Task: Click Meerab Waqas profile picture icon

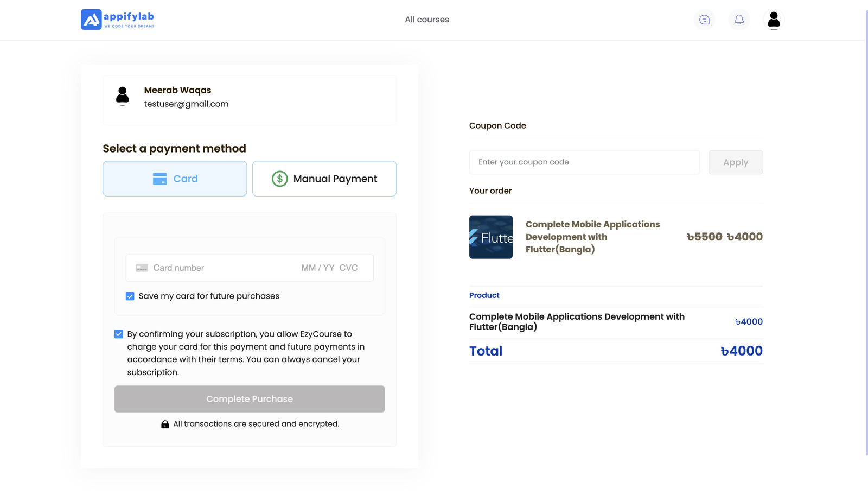Action: (x=123, y=96)
